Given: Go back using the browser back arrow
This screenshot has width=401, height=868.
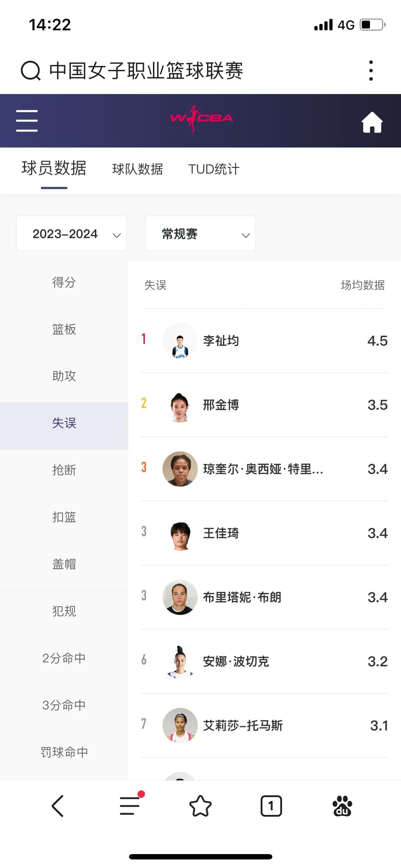Looking at the screenshot, I should 58,806.
